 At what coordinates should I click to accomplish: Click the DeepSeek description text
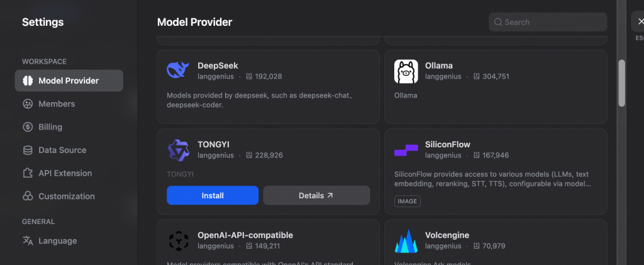(x=261, y=100)
